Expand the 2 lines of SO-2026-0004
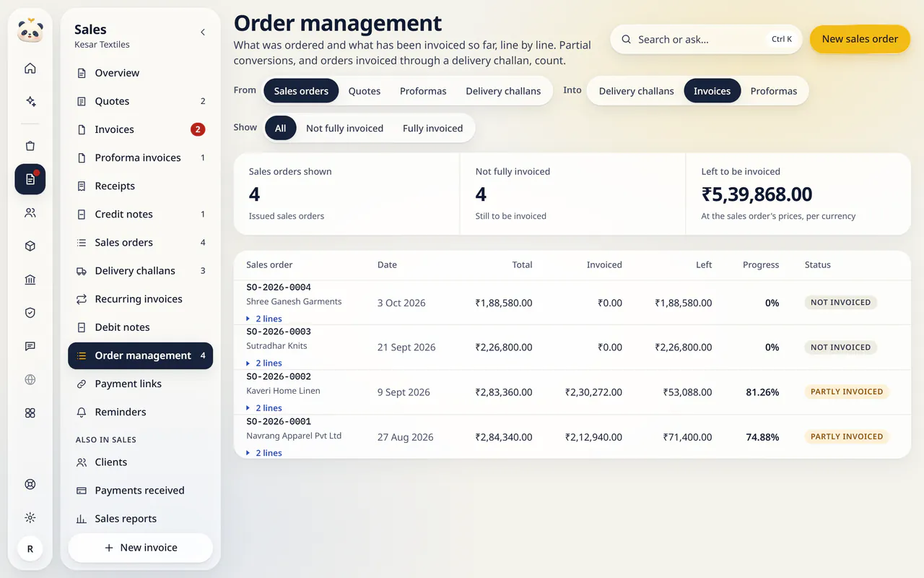 pyautogui.click(x=264, y=319)
